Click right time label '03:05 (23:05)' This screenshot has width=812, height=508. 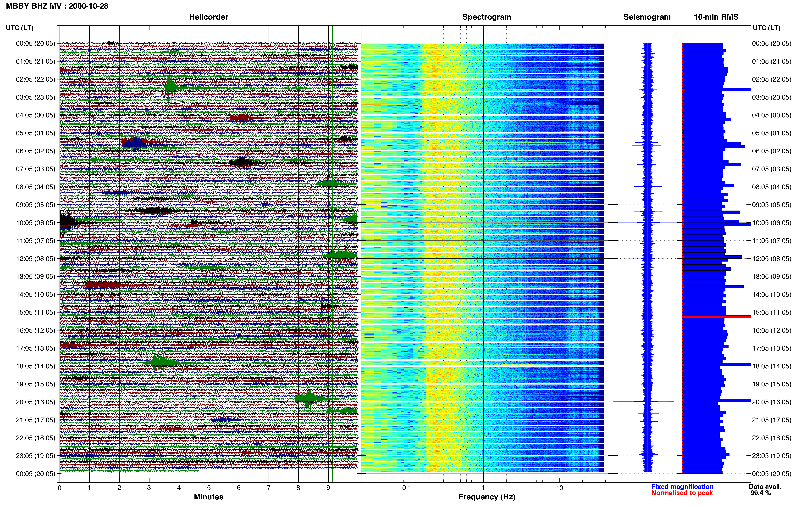pyautogui.click(x=772, y=97)
